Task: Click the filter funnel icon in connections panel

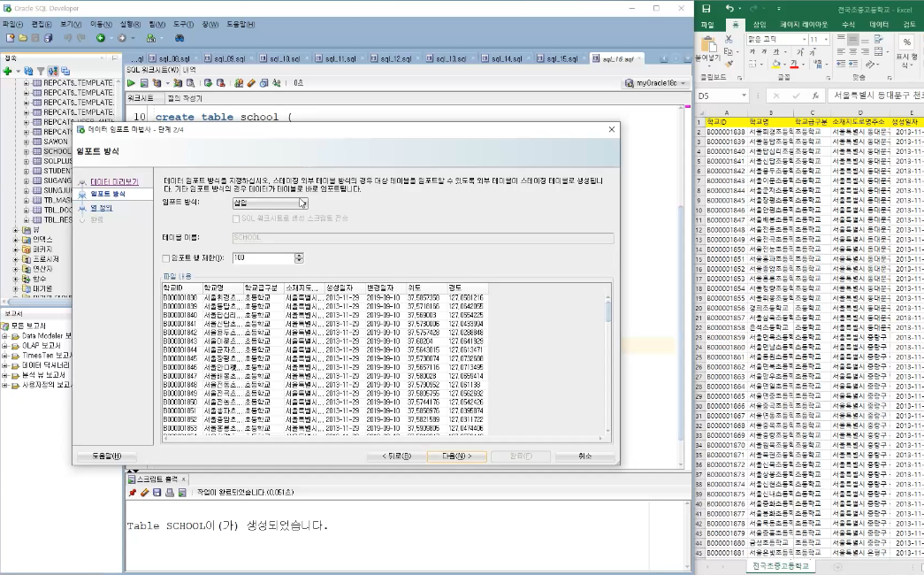Action: click(x=41, y=71)
